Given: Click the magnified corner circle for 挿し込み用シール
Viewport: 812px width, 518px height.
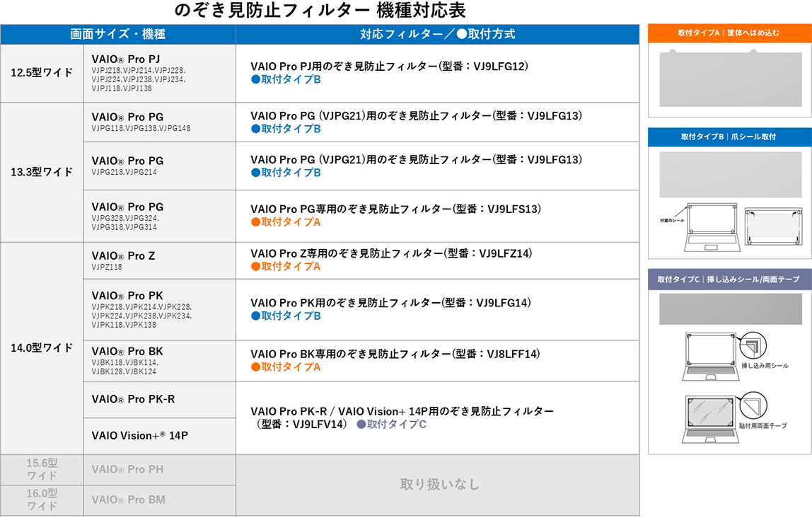Looking at the screenshot, I should (x=753, y=345).
